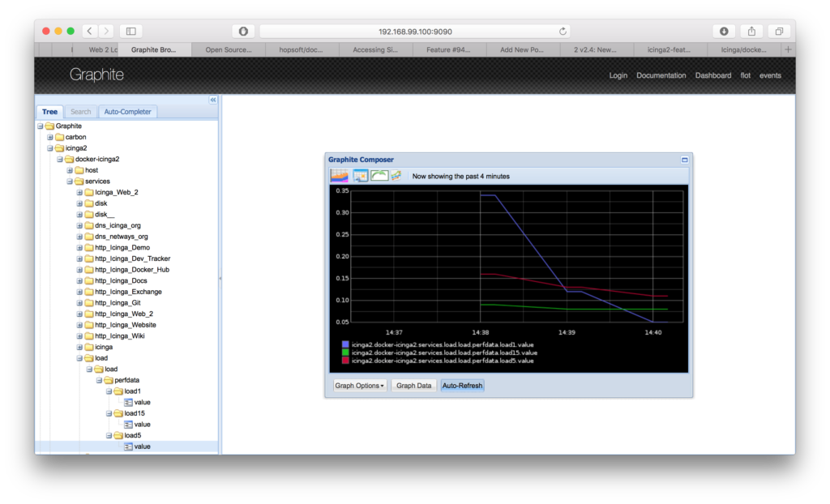
Task: Collapse the services tree node
Action: pyautogui.click(x=70, y=182)
